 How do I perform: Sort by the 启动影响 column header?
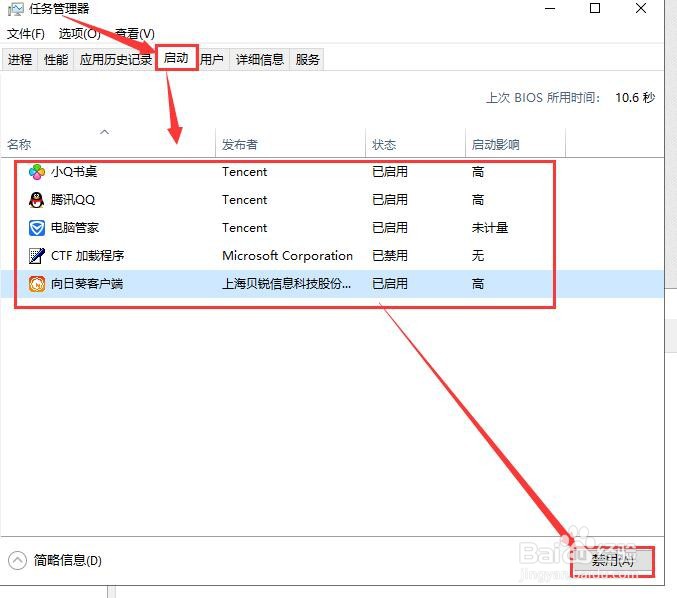point(516,144)
